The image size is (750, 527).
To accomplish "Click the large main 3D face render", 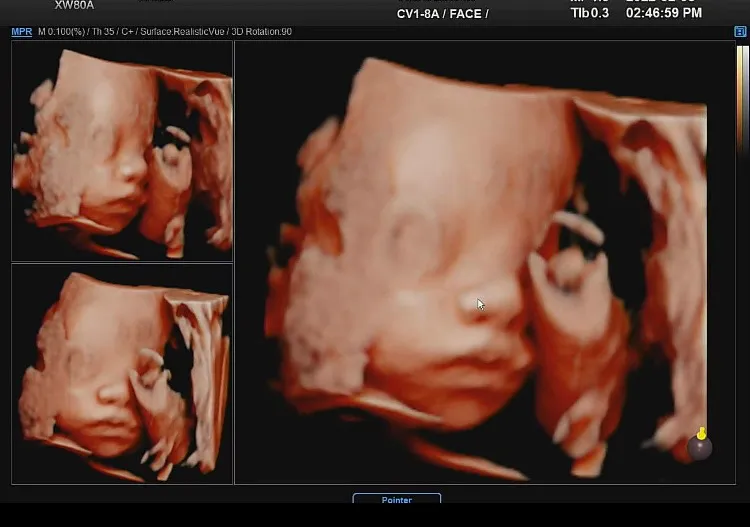I will point(485,263).
